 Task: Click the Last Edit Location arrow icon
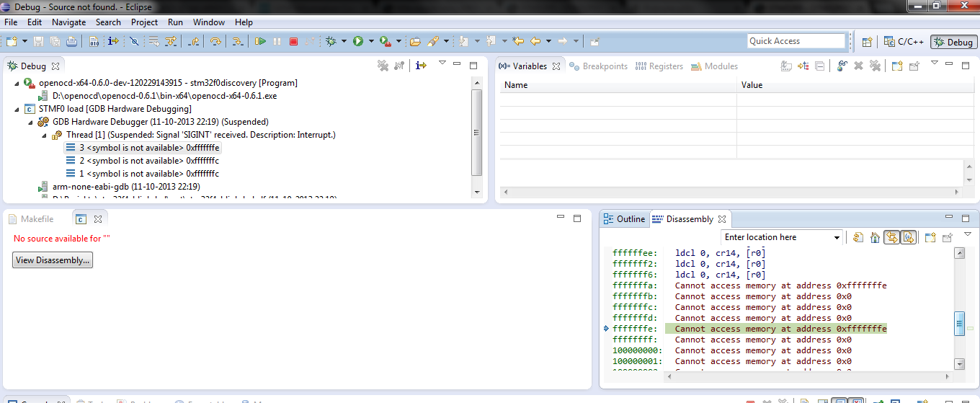point(517,41)
